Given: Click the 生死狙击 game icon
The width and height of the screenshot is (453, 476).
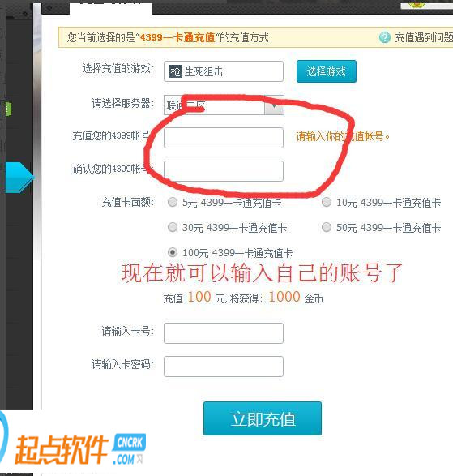Looking at the screenshot, I should click(175, 71).
